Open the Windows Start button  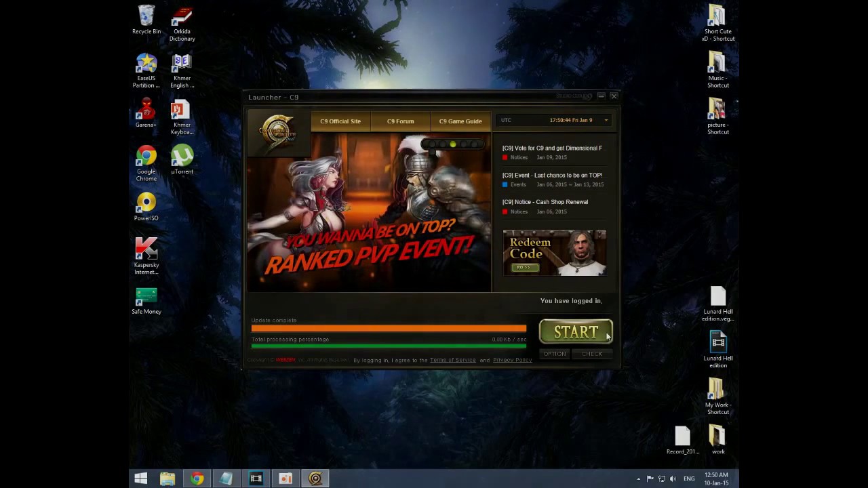click(x=141, y=479)
